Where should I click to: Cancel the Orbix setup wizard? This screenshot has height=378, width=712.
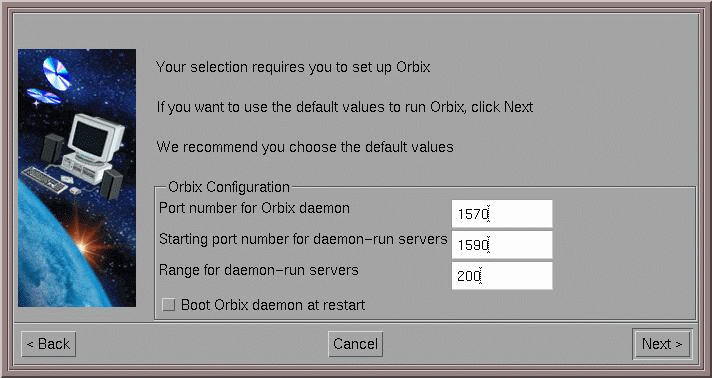356,344
